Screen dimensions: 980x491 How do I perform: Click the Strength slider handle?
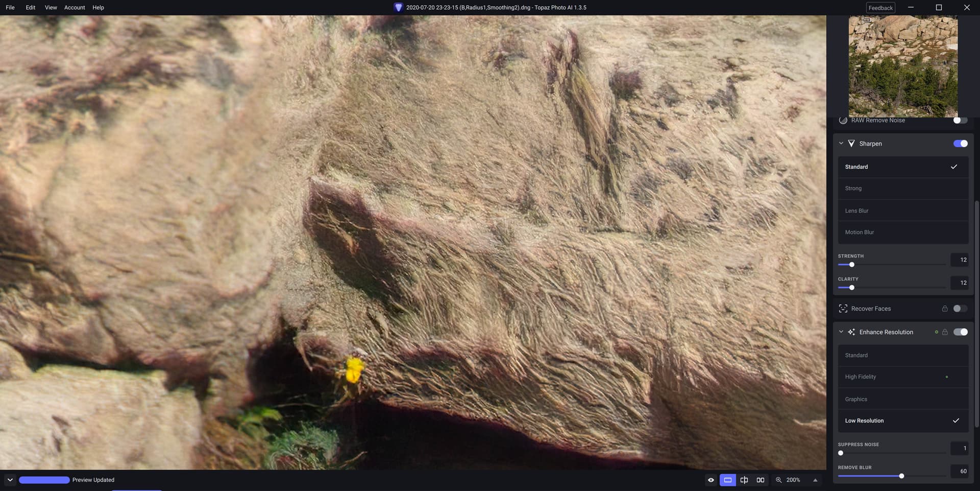click(x=851, y=265)
